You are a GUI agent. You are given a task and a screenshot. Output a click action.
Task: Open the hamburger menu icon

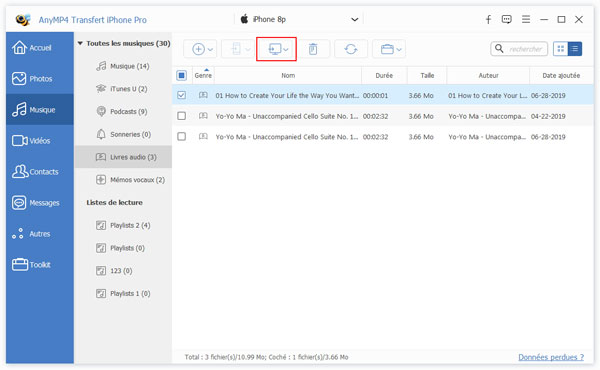[x=526, y=19]
